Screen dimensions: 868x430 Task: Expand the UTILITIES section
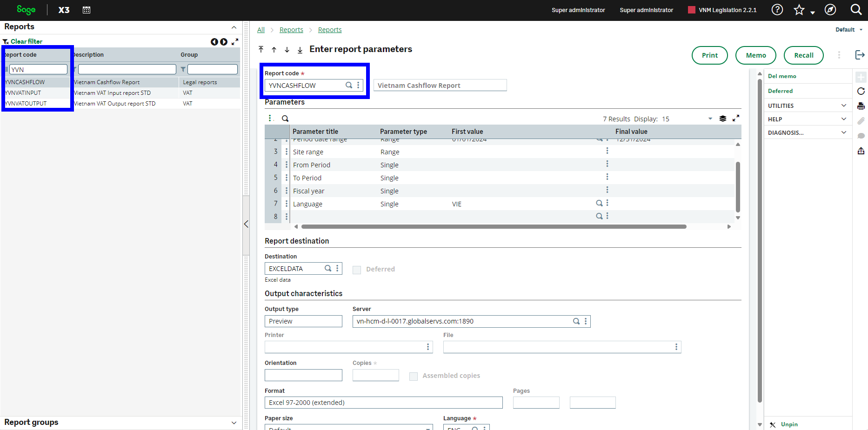click(808, 106)
